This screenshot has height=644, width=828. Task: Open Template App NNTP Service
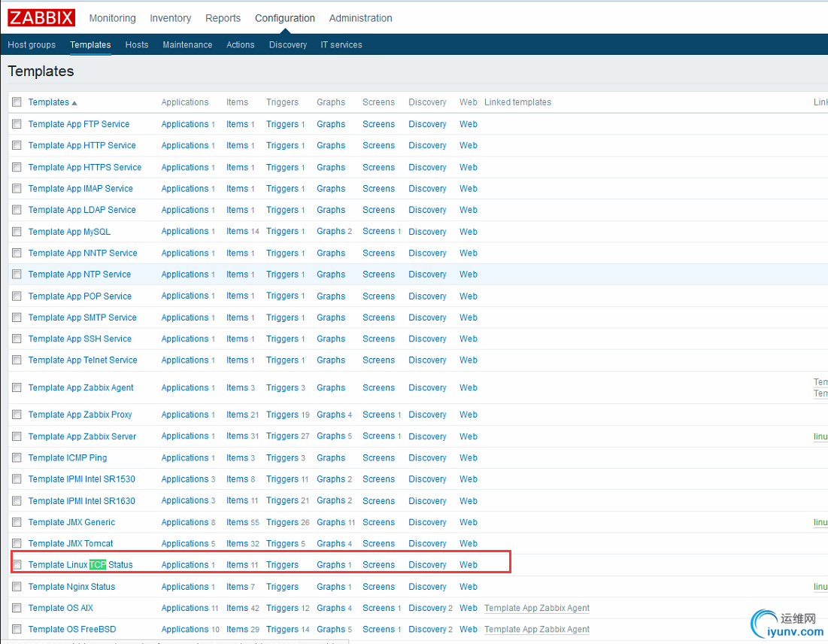(x=83, y=253)
